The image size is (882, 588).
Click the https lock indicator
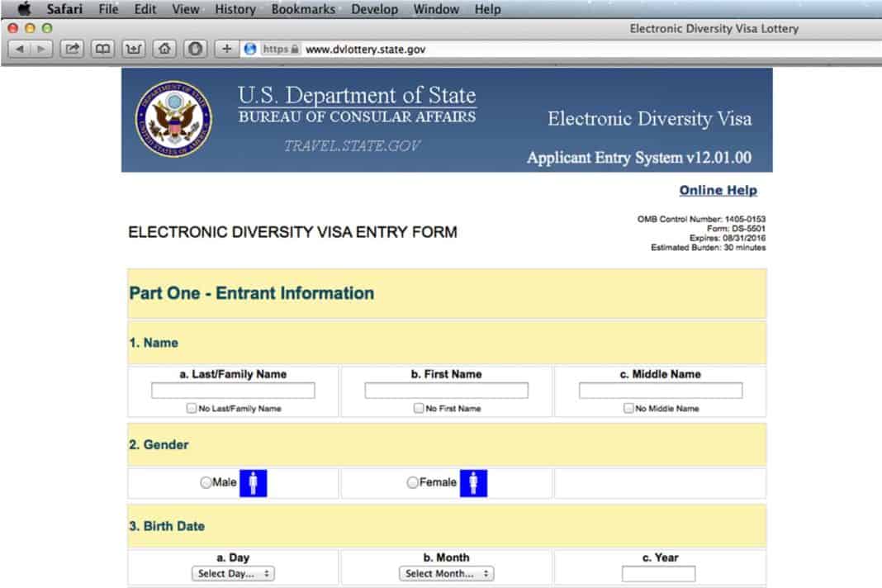point(280,49)
